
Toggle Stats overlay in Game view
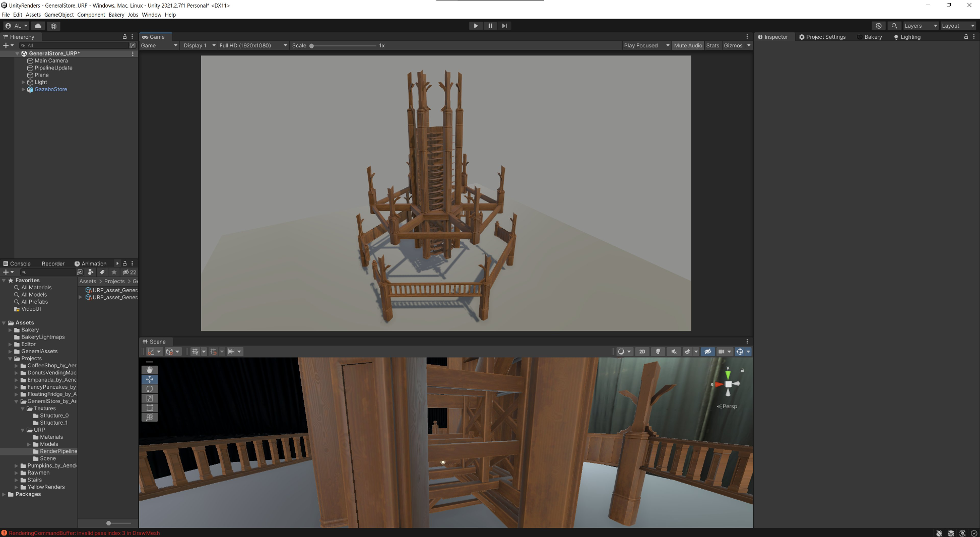point(712,45)
